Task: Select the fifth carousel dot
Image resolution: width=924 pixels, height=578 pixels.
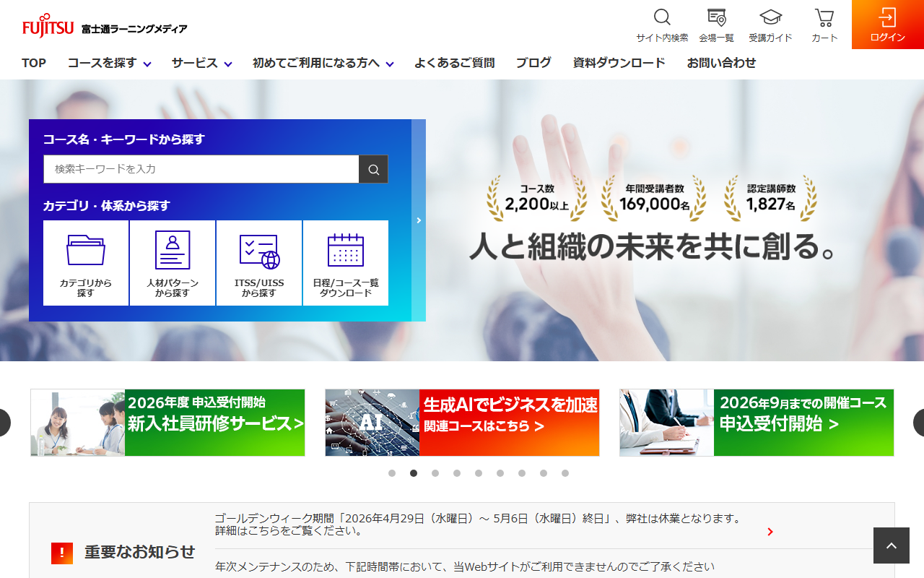Action: (479, 473)
